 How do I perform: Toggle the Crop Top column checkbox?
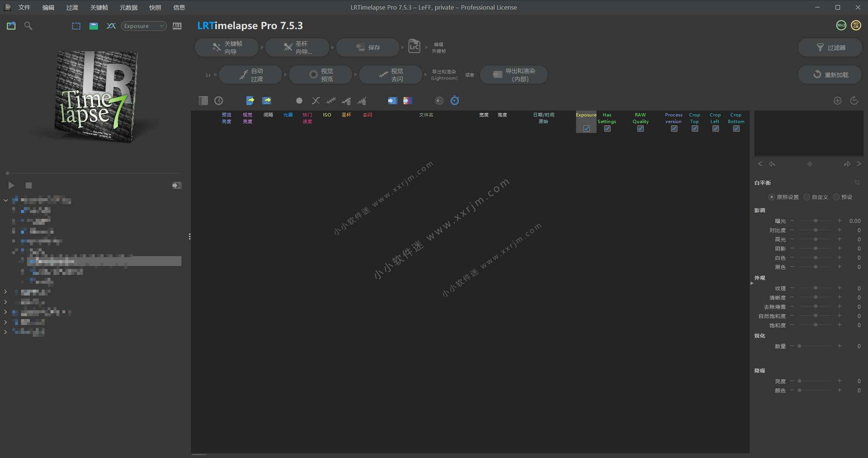695,129
